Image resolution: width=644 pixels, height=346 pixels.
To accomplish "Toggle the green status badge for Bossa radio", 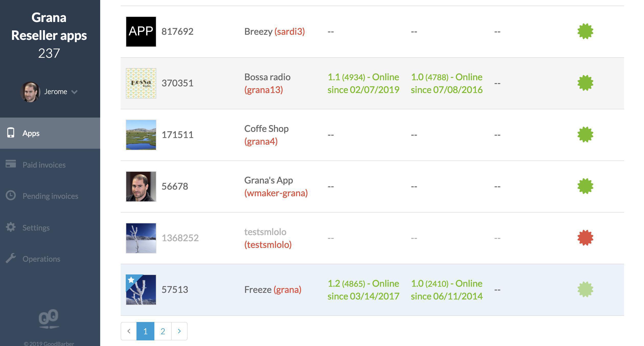I will (x=585, y=83).
